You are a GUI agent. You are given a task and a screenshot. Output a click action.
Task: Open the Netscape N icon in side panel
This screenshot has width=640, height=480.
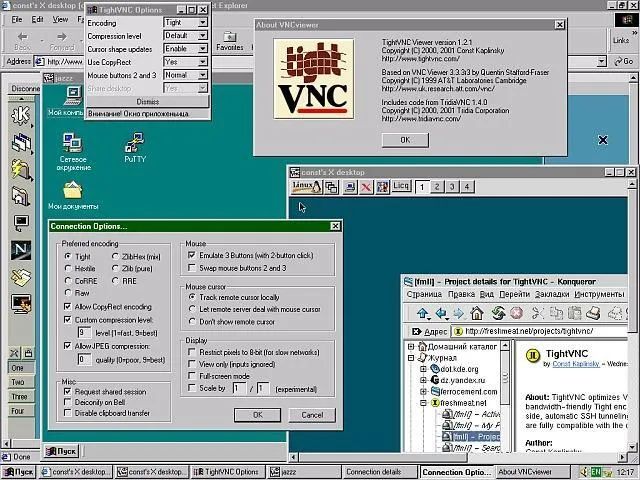(21, 250)
